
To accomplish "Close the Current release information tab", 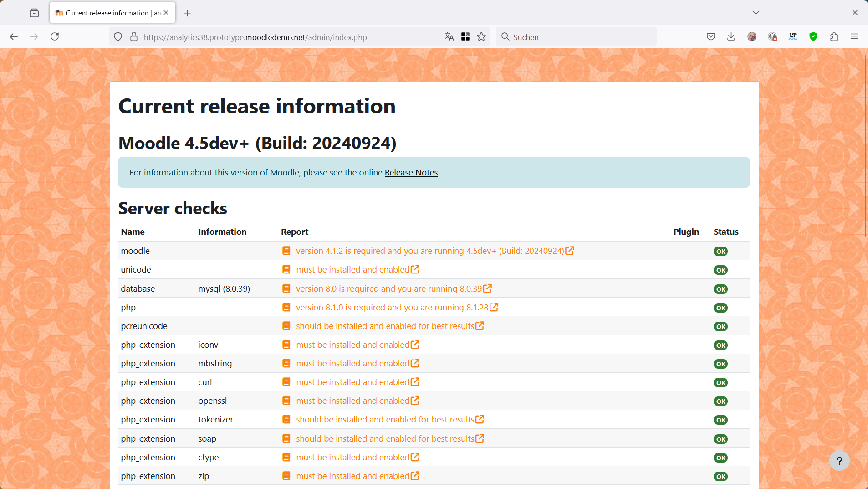I will (166, 13).
